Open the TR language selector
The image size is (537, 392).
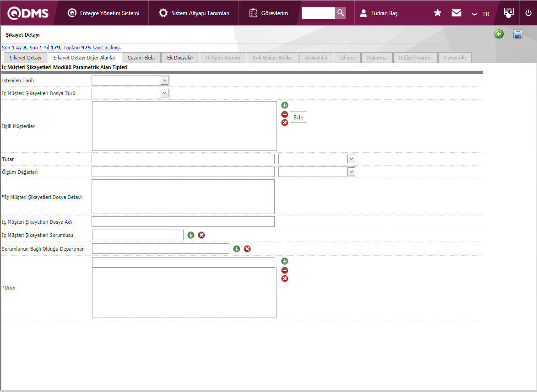(481, 14)
